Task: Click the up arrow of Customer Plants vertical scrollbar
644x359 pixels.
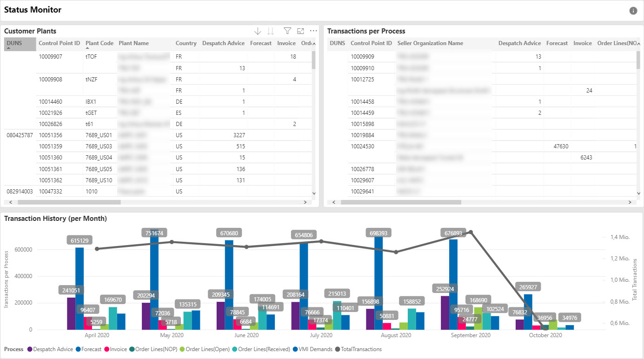Action: coord(313,44)
